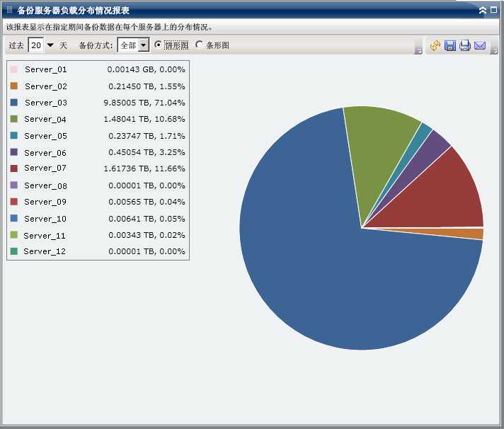Maximize the report panel window icon
Viewport: 504px width, 429px height.
pyautogui.click(x=494, y=11)
